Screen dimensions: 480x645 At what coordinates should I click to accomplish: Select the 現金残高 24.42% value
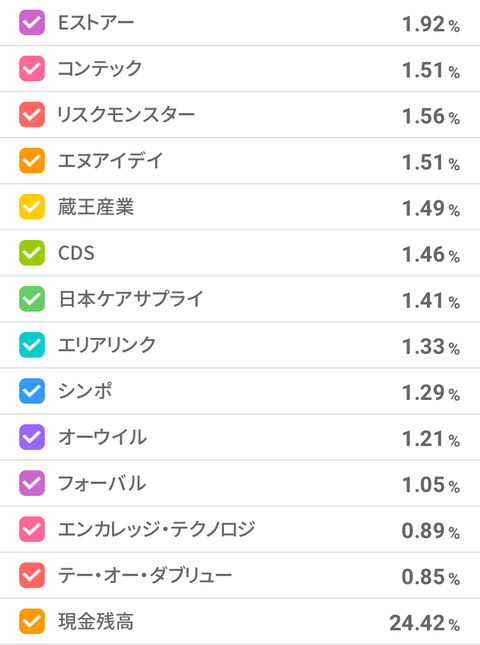click(x=425, y=623)
